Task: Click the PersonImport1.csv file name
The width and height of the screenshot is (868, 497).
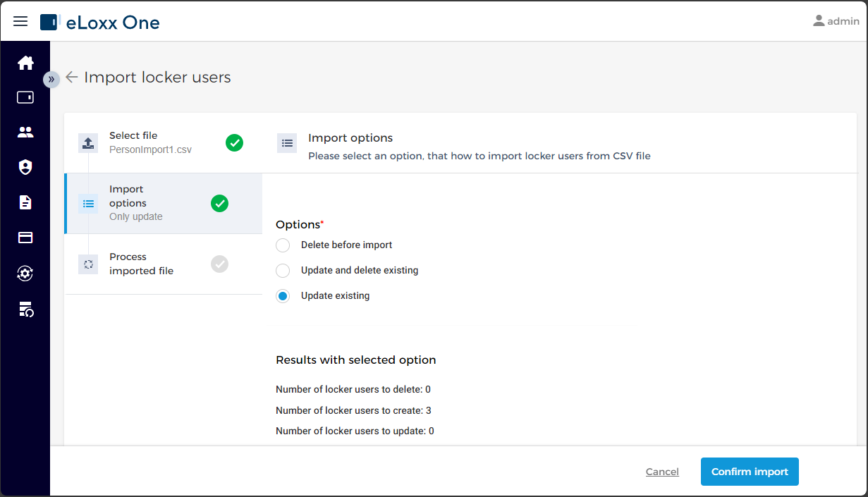Action: tap(150, 149)
